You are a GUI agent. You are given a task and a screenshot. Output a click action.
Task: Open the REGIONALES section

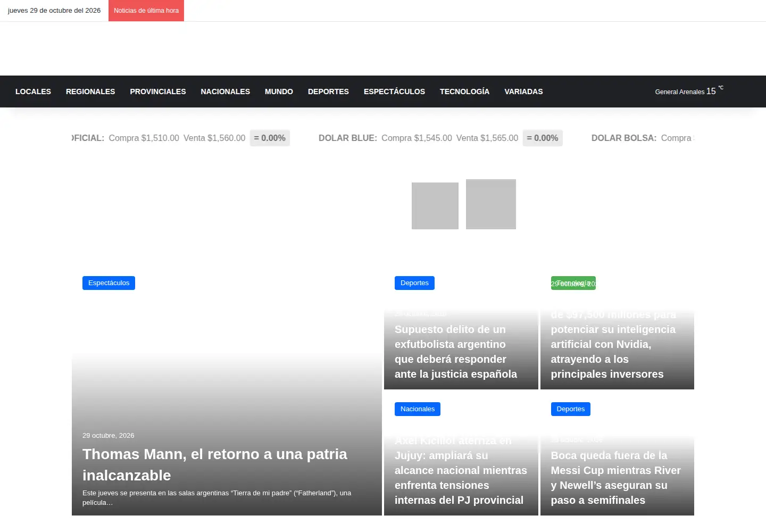(x=90, y=92)
